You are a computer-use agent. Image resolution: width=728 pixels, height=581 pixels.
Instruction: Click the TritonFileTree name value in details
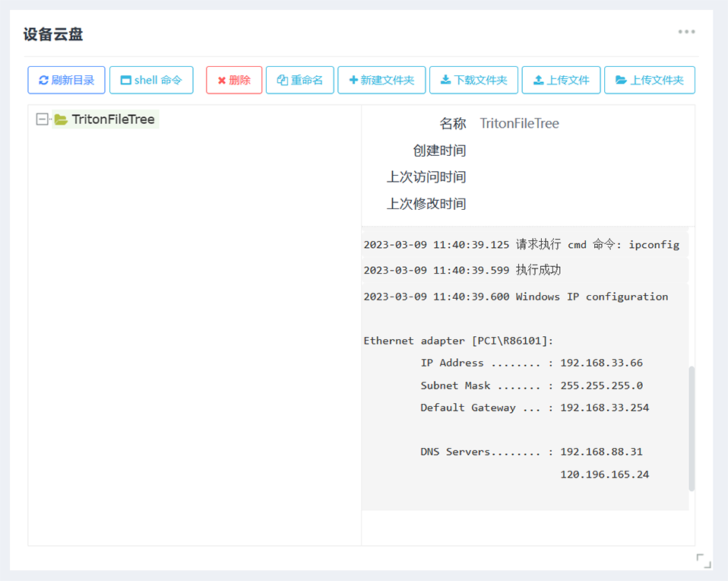point(519,123)
